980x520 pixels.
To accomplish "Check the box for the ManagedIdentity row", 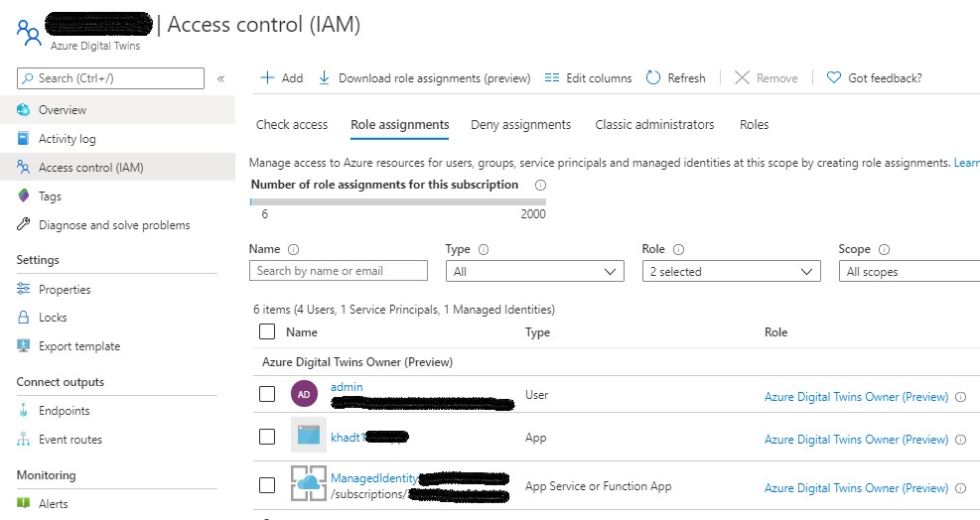I will [x=267, y=485].
